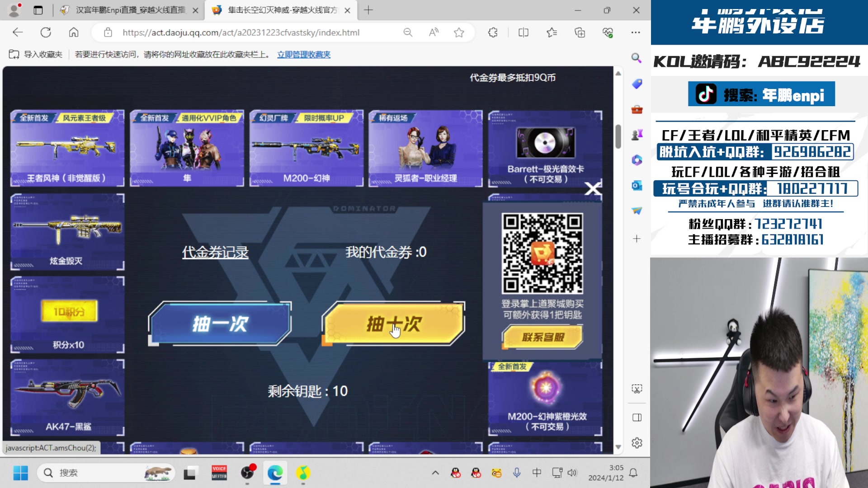Switch the 中 input method indicator

[537, 473]
